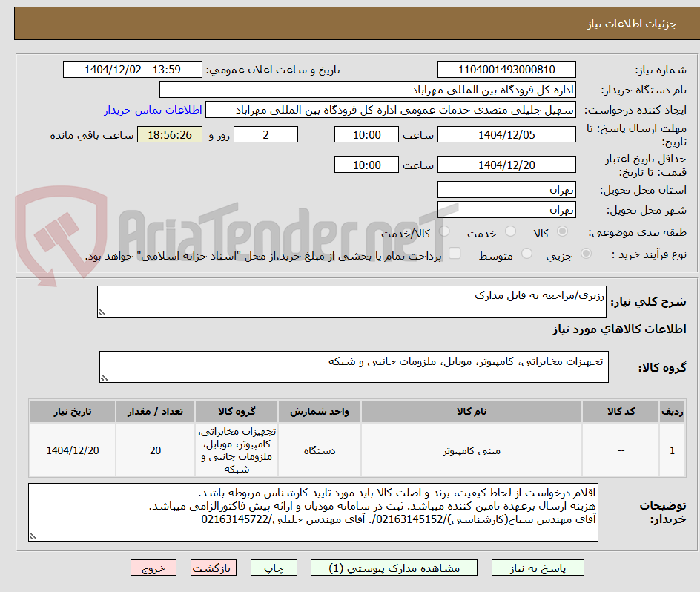Click the شماره نیاز field 1104001493000810

(x=506, y=70)
